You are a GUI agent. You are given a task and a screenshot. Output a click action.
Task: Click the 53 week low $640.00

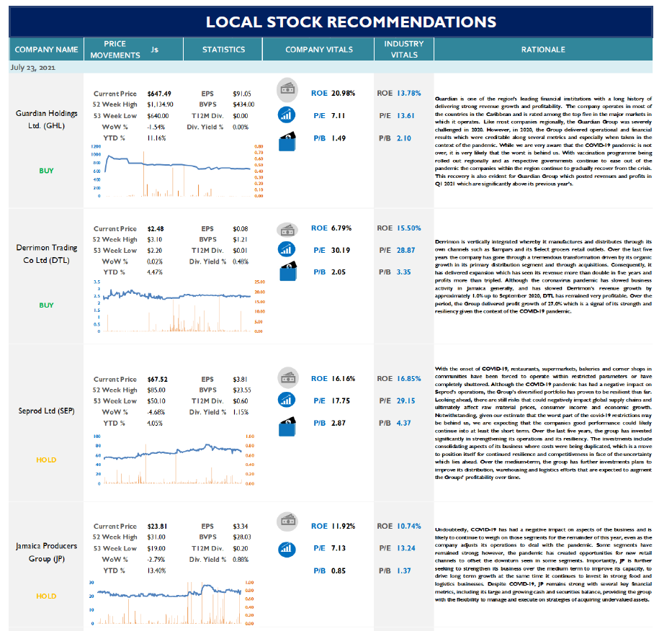click(x=158, y=116)
